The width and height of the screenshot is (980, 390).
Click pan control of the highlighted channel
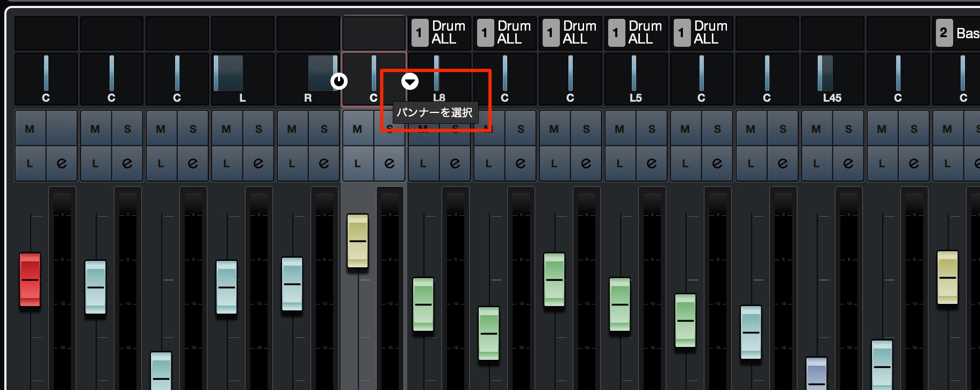click(x=374, y=79)
